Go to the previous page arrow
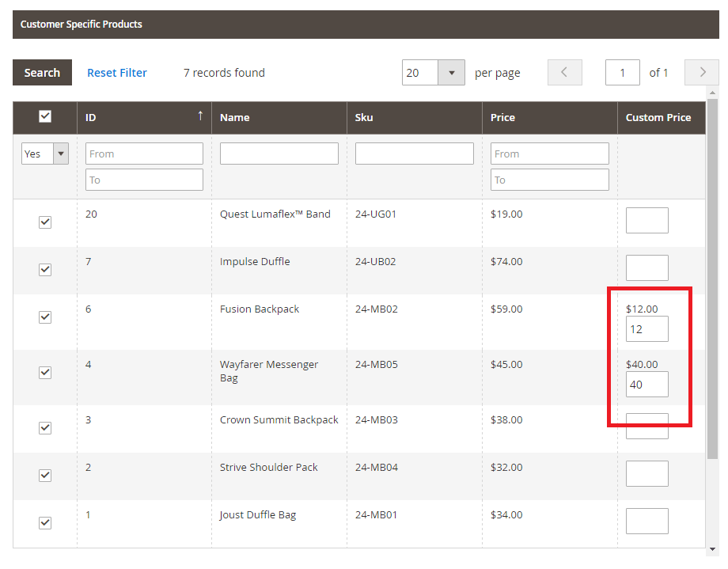This screenshot has height=569, width=728. click(564, 73)
